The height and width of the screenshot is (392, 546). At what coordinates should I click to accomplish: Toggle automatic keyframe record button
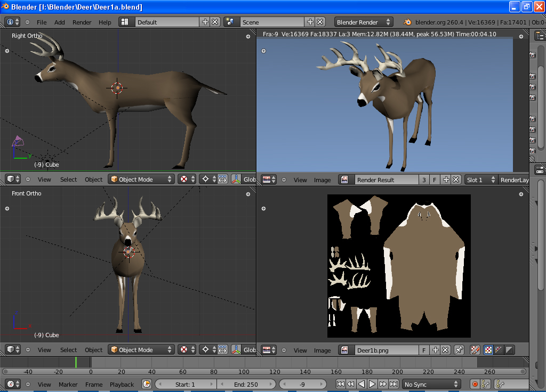click(x=475, y=384)
